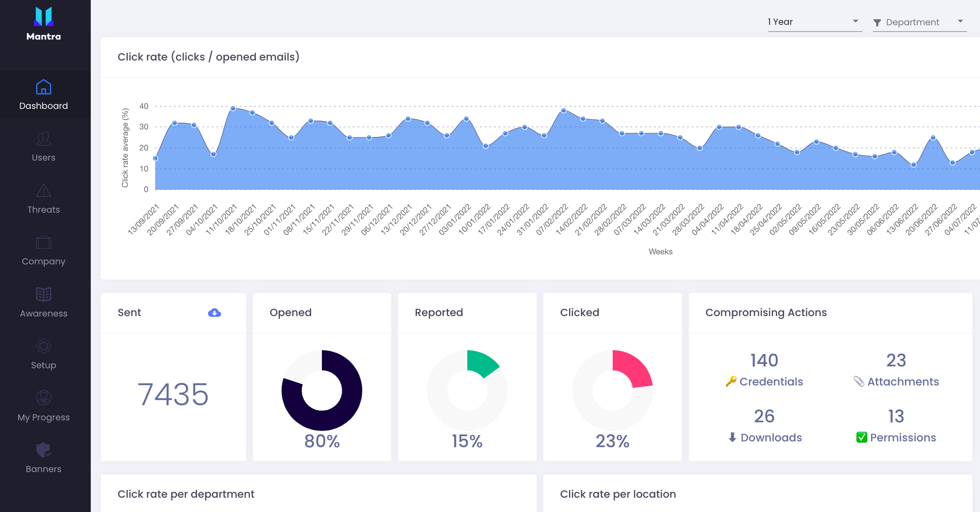Image resolution: width=980 pixels, height=512 pixels.
Task: Open the Awareness book icon
Action: coord(44,294)
